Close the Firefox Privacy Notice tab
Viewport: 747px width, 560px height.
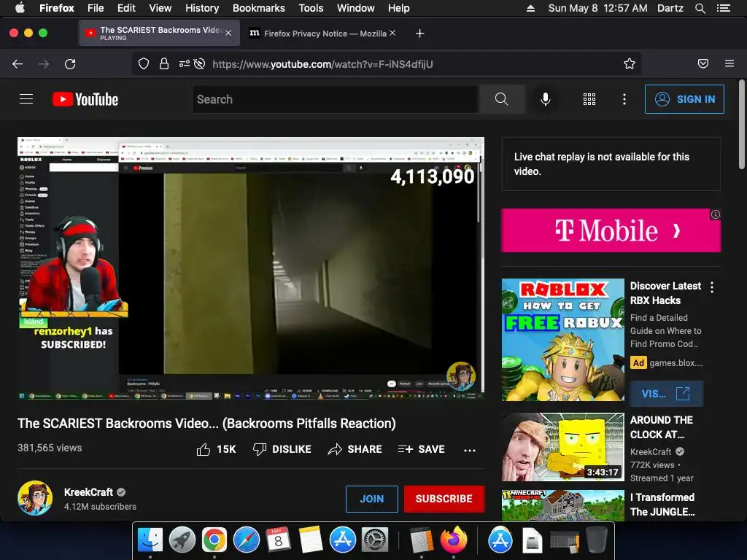392,33
